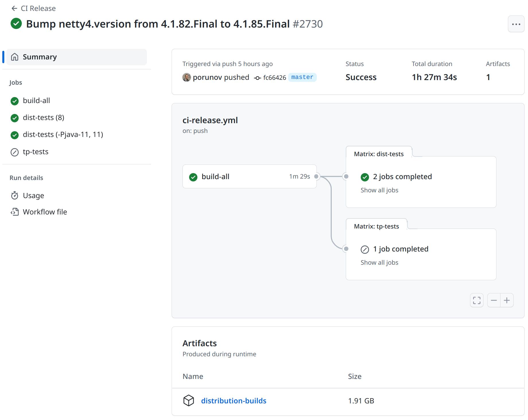The image size is (528, 420).
Task: Expand Show all jobs under tp-tests matrix
Action: point(379,263)
